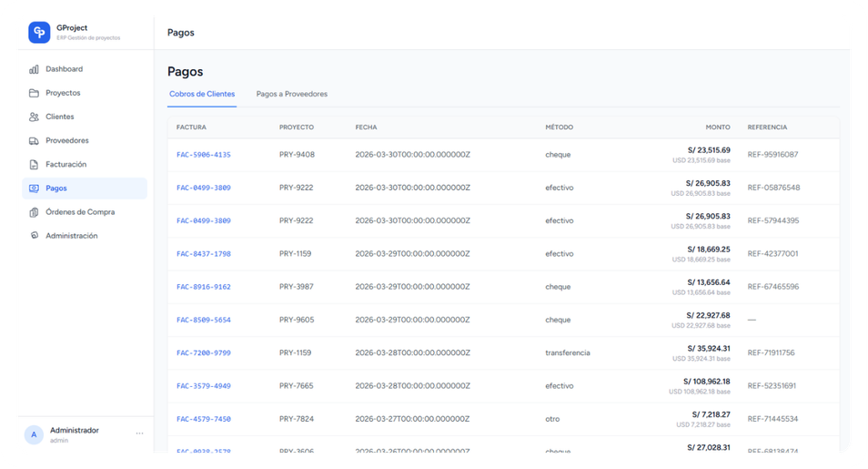Open invoice link FAC-5906-4135
The width and height of the screenshot is (868, 469).
click(203, 155)
